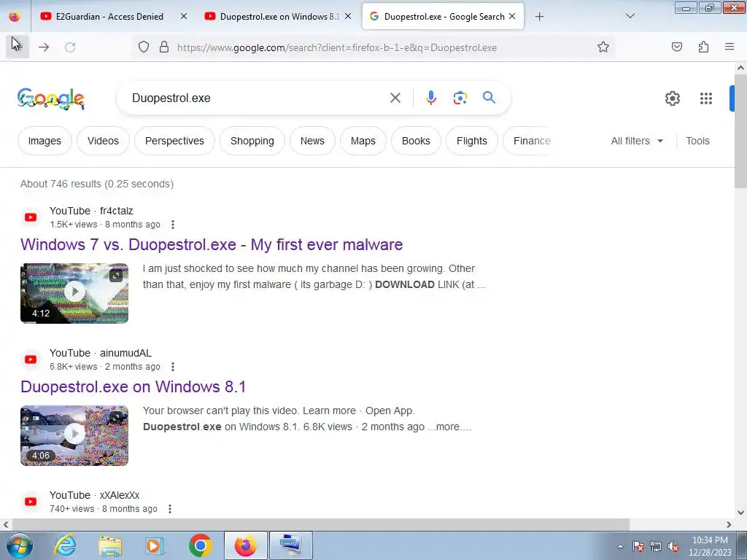
Task: Click the vertical scrollbar down arrow
Action: coord(740,513)
